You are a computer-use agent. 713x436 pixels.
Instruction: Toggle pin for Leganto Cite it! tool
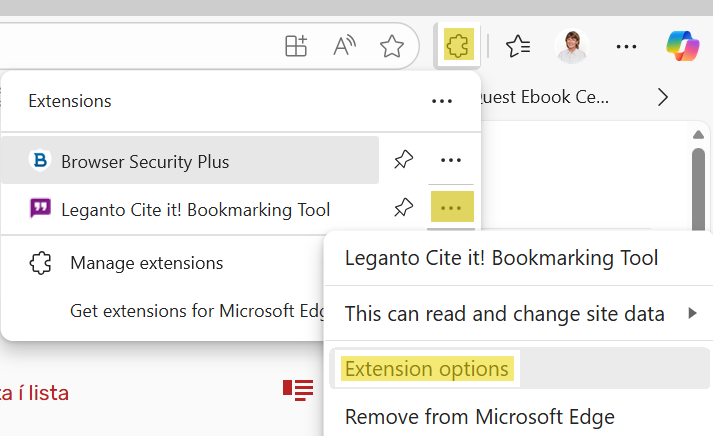[403, 208]
